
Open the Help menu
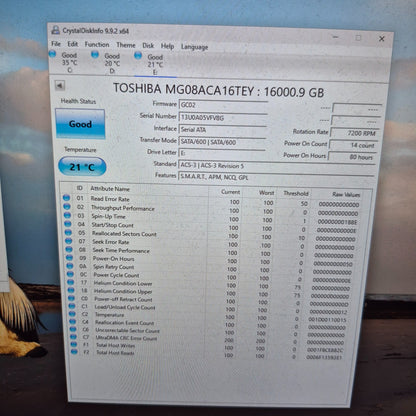pyautogui.click(x=167, y=46)
